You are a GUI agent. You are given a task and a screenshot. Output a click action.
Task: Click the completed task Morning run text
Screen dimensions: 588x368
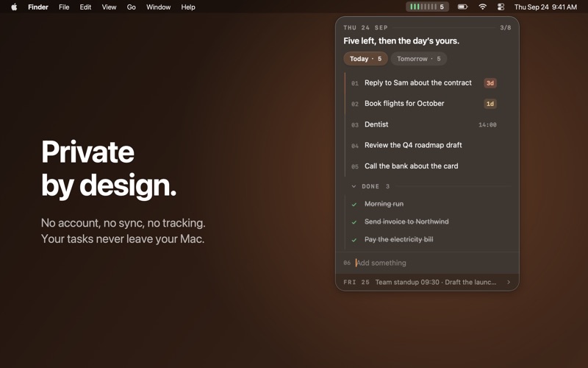point(384,204)
